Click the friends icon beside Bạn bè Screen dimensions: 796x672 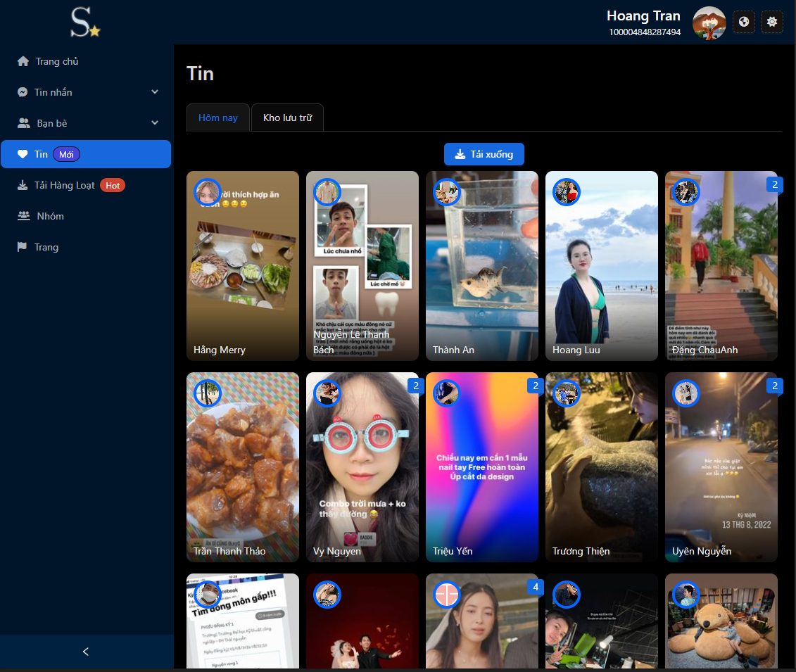24,123
